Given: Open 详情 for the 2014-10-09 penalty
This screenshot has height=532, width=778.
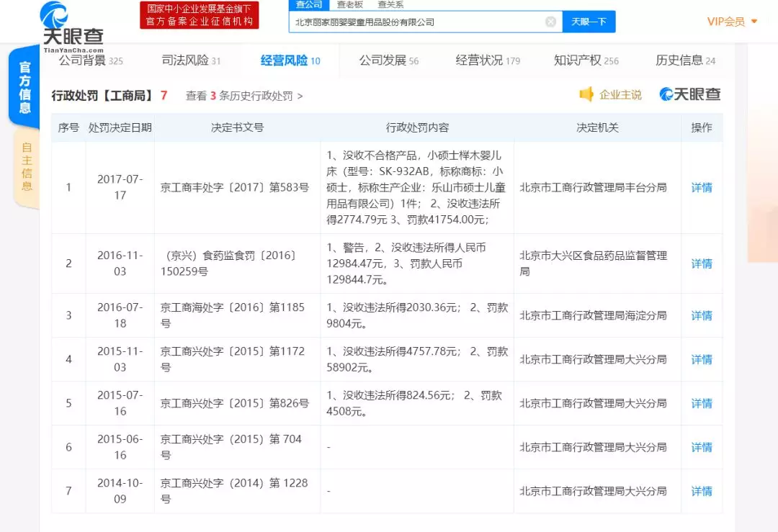Looking at the screenshot, I should pos(702,491).
